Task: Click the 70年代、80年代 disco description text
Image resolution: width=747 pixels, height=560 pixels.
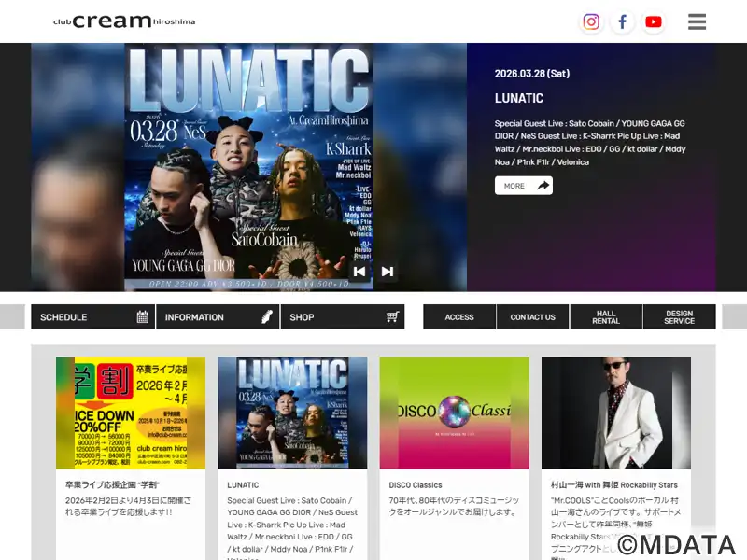Action: 454,506
